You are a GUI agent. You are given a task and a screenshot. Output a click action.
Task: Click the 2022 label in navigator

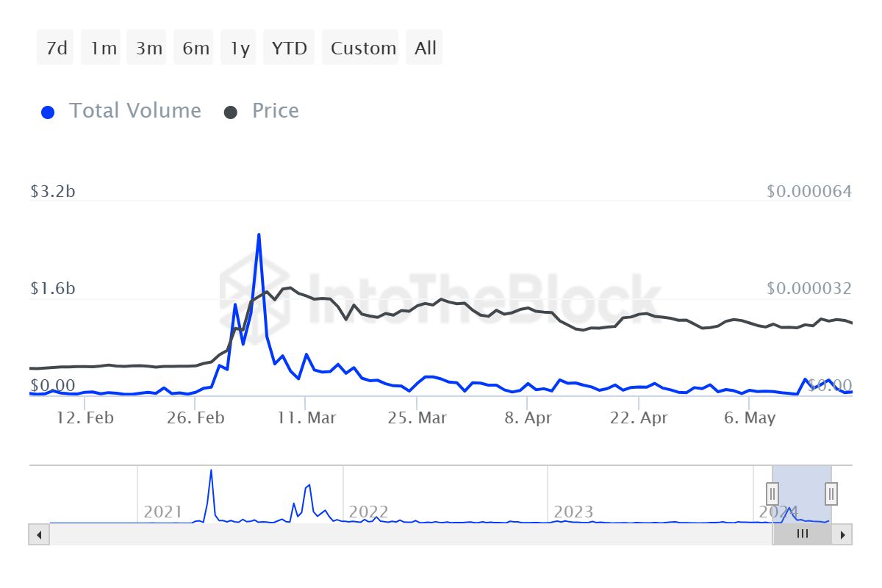pyautogui.click(x=368, y=512)
